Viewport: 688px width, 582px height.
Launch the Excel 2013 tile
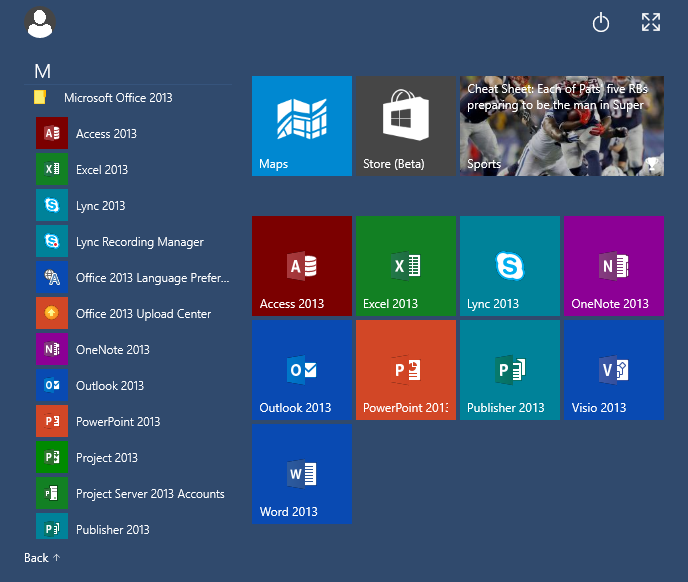coord(406,266)
